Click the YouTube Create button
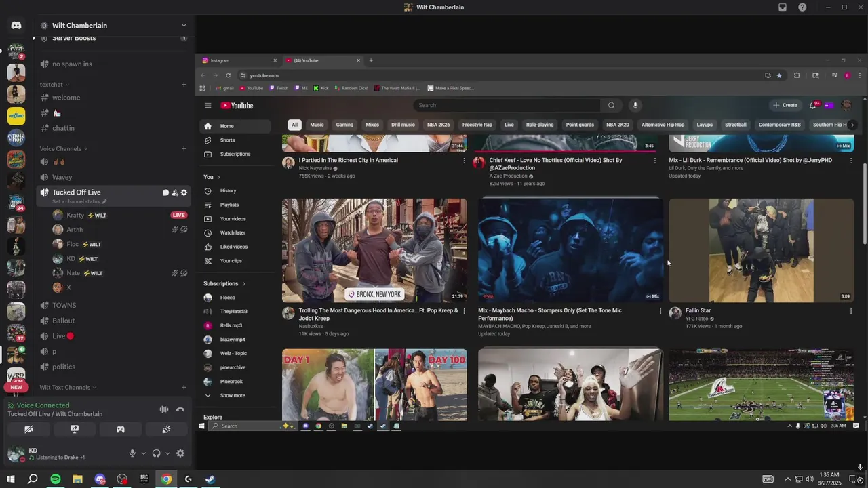868x488 pixels. pos(785,105)
